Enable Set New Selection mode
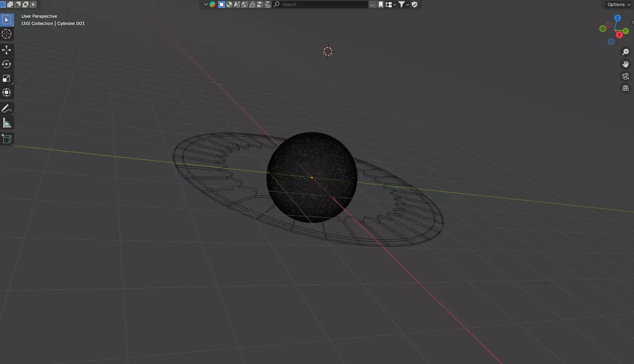Screen dimensions: 634x364 pos(3,4)
